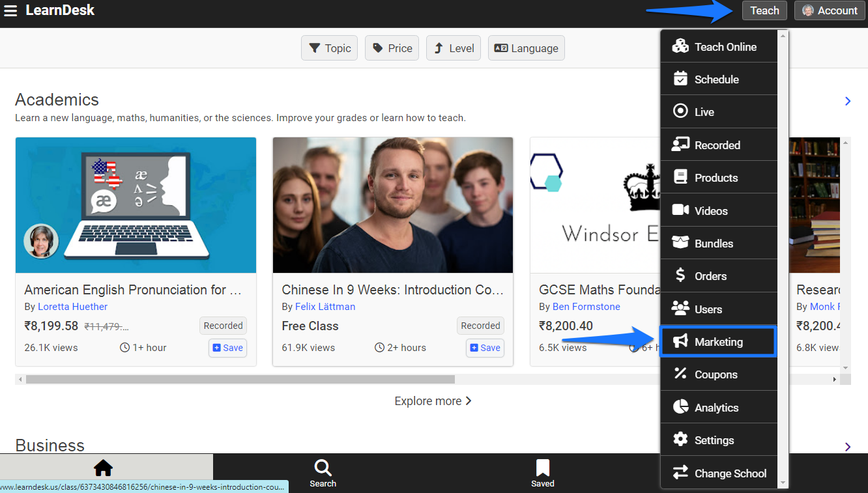This screenshot has width=868, height=493.
Task: Click the Marketing megaphone icon
Action: (x=680, y=341)
